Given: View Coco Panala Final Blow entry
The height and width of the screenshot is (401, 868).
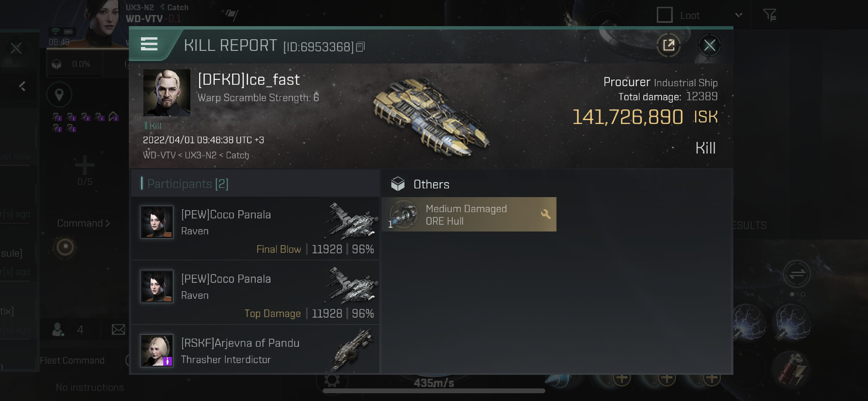Looking at the screenshot, I should [255, 228].
